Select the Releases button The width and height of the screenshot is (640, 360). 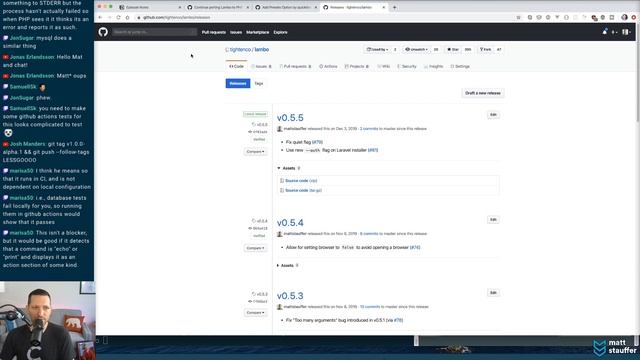(238, 83)
